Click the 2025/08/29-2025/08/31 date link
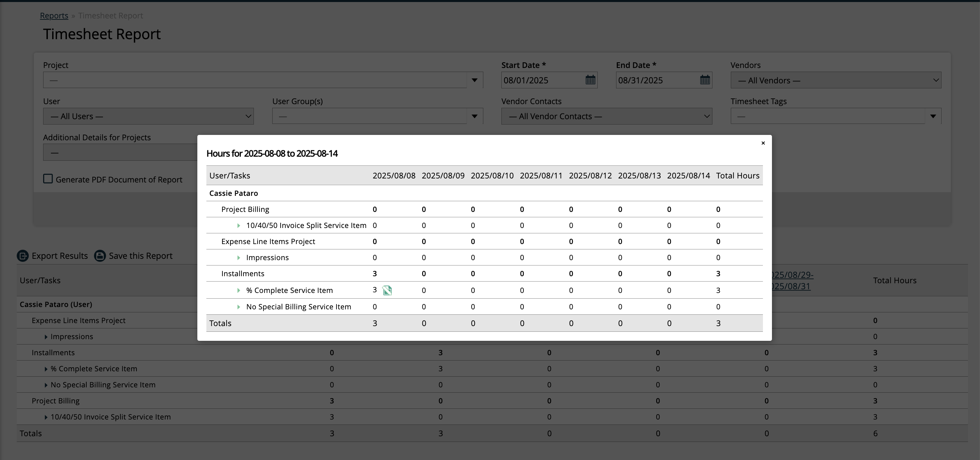Viewport: 980px width, 460px height. pyautogui.click(x=791, y=280)
